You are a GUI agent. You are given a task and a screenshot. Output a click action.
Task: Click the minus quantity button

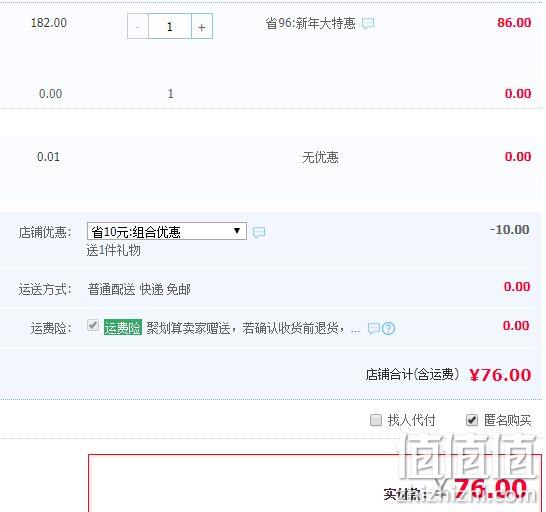138,26
